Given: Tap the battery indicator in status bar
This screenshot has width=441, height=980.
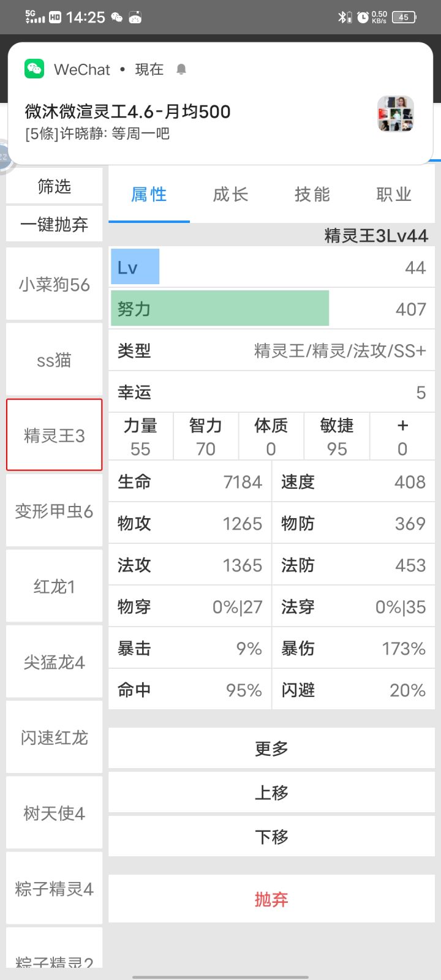Looking at the screenshot, I should click(x=404, y=17).
